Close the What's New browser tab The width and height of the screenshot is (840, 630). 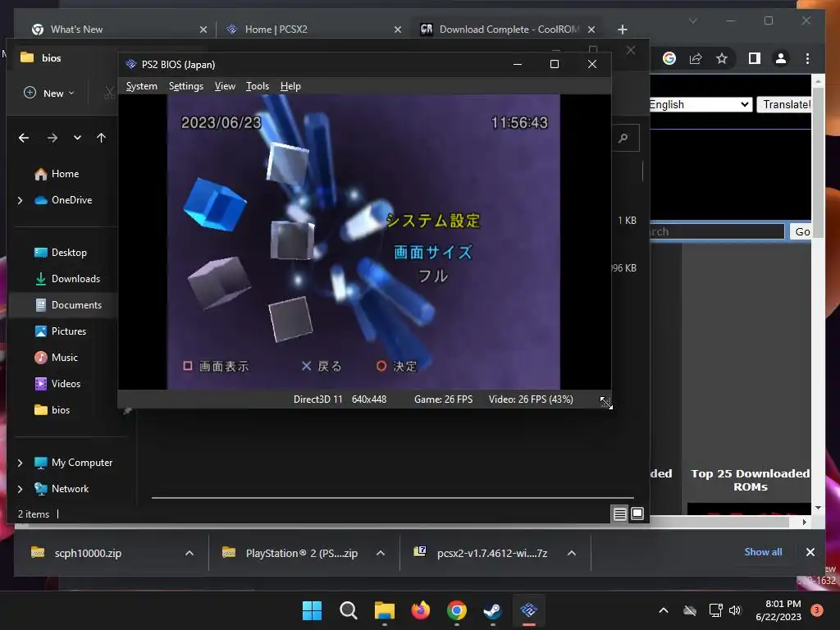(203, 30)
